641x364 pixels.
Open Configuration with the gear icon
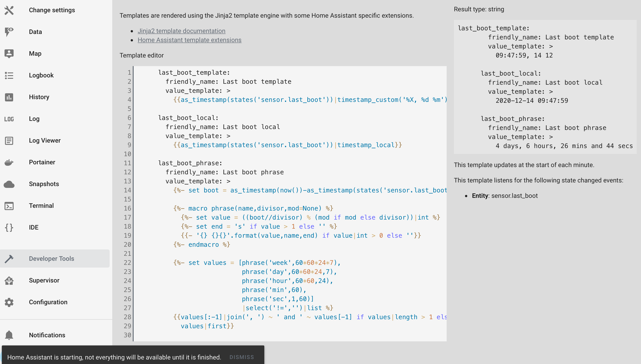click(9, 302)
